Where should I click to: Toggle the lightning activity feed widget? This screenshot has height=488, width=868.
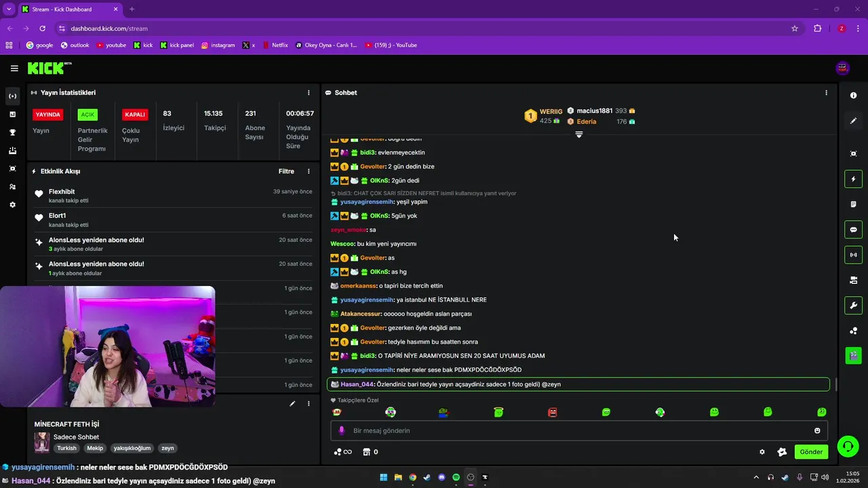point(853,179)
